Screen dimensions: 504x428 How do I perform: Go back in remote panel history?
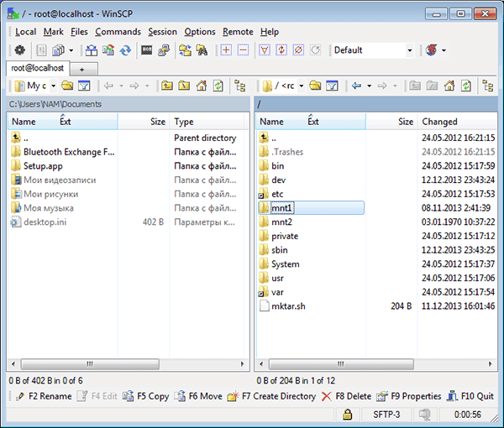pyautogui.click(x=356, y=86)
